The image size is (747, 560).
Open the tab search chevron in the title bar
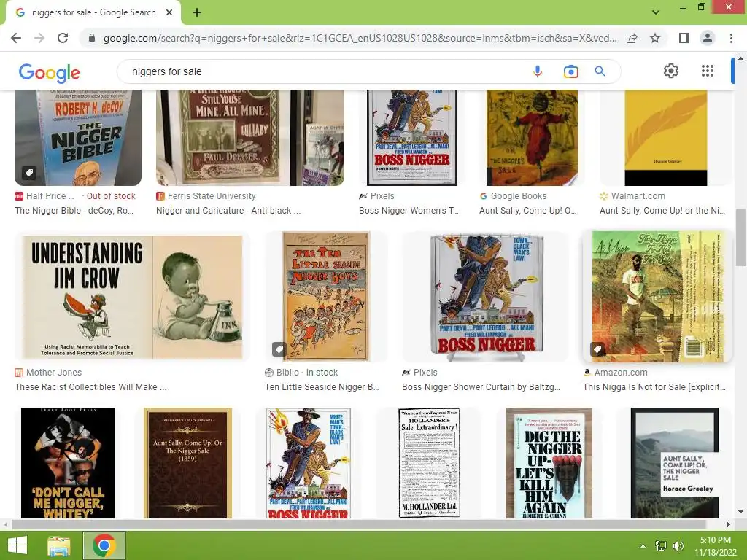point(656,12)
